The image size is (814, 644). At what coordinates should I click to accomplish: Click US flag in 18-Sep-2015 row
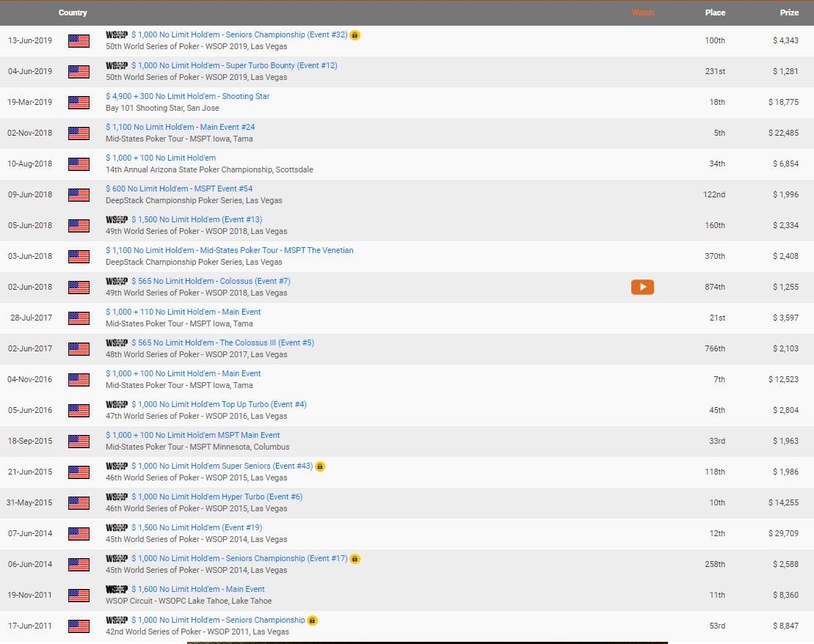point(79,441)
